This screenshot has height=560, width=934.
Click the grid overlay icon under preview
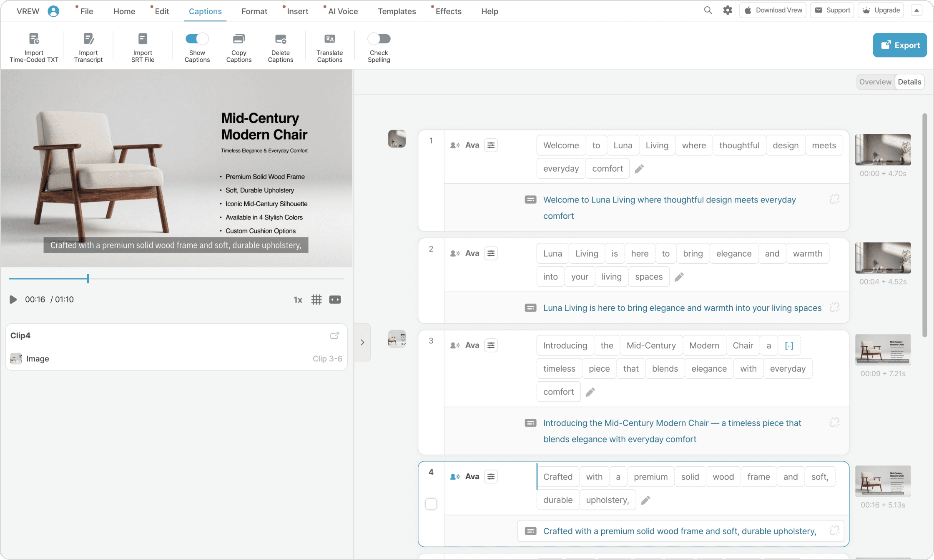[316, 300]
